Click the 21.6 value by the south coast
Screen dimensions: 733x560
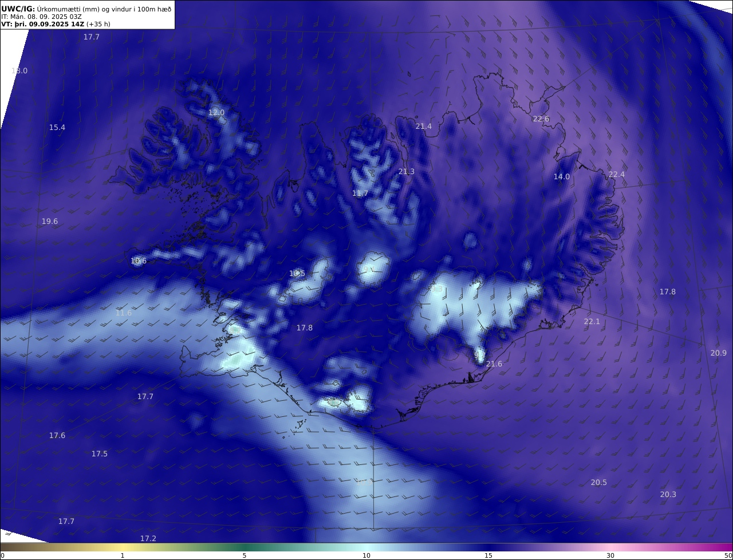(494, 364)
